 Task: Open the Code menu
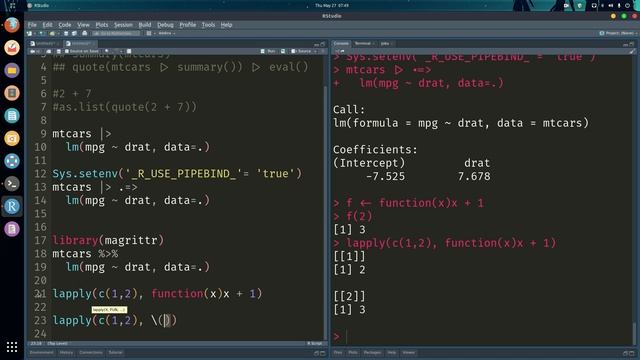[64, 25]
